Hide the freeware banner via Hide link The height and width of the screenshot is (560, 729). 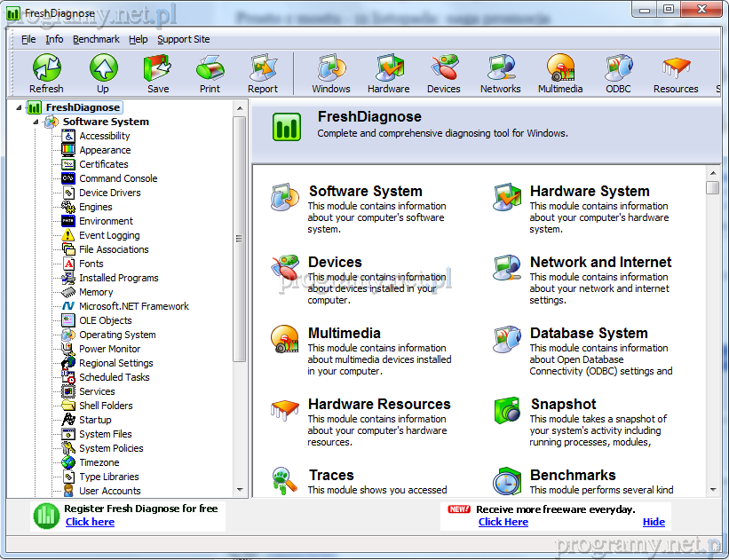[x=654, y=522]
